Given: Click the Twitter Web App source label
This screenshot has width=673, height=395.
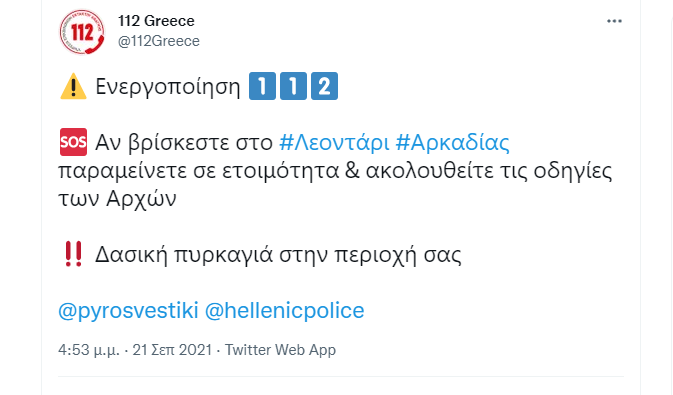Looking at the screenshot, I should tap(280, 350).
